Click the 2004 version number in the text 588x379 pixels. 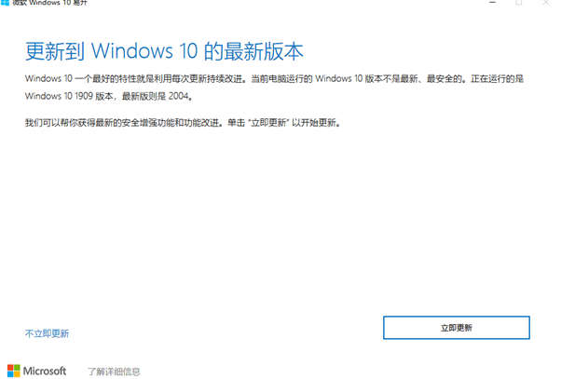click(179, 96)
